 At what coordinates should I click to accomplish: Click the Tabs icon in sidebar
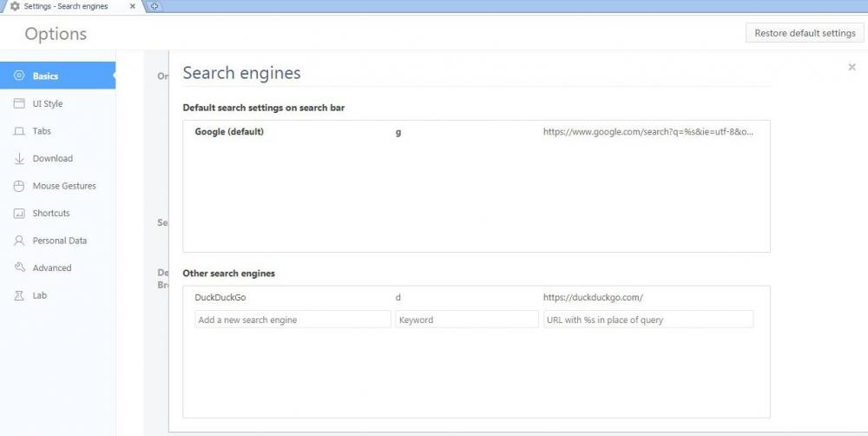19,131
